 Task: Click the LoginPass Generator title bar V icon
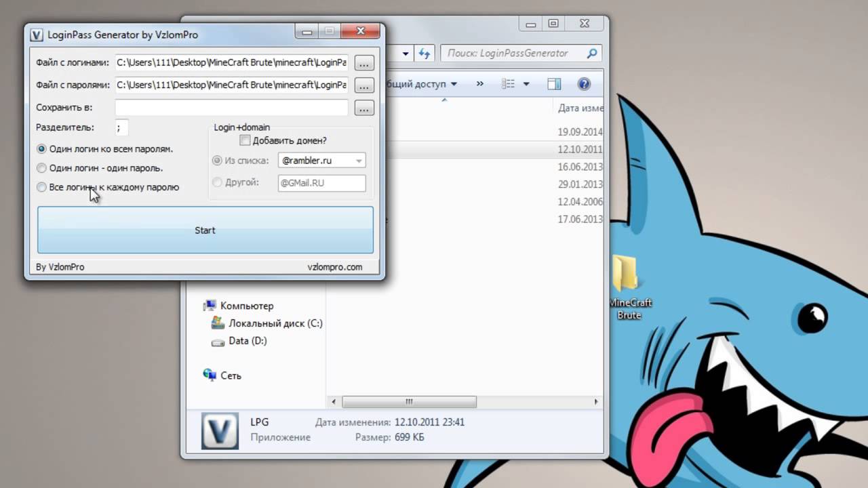[37, 35]
